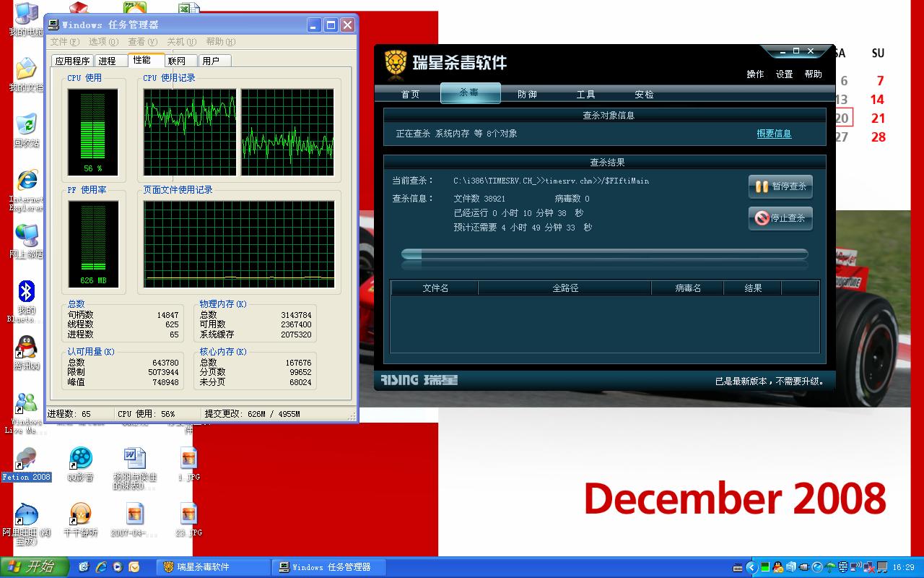
Task: Open the 防御 tab in Rising antivirus
Action: pyautogui.click(x=527, y=94)
